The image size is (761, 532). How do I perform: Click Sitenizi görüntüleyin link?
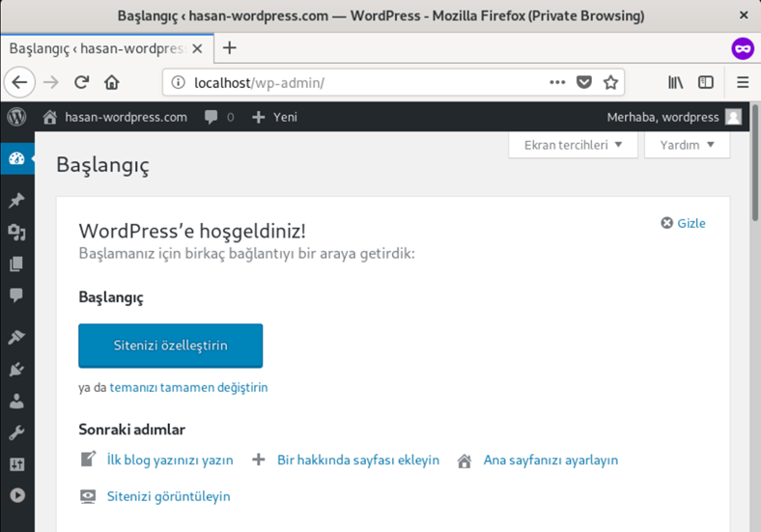point(168,496)
